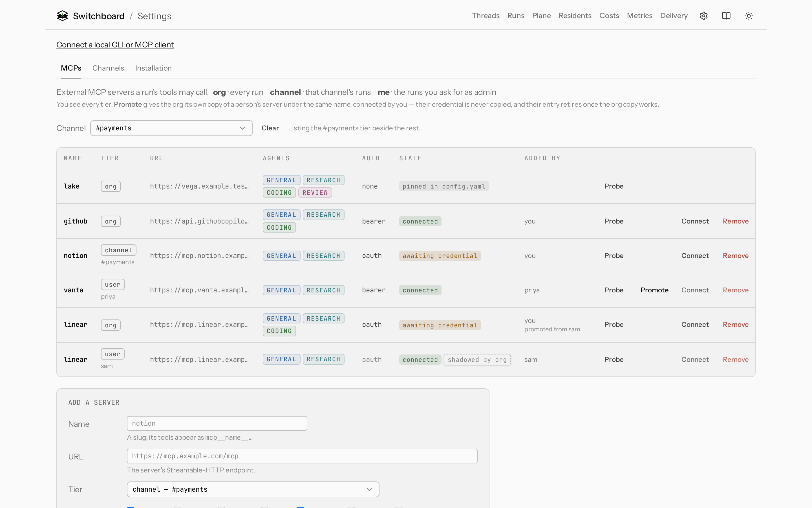Open Delivery in the navigation
The width and height of the screenshot is (812, 508).
click(674, 16)
